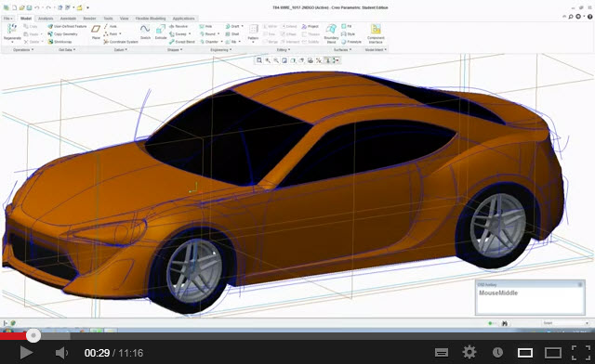Click the Coordinate System tool
595x364 pixels.
click(x=121, y=42)
